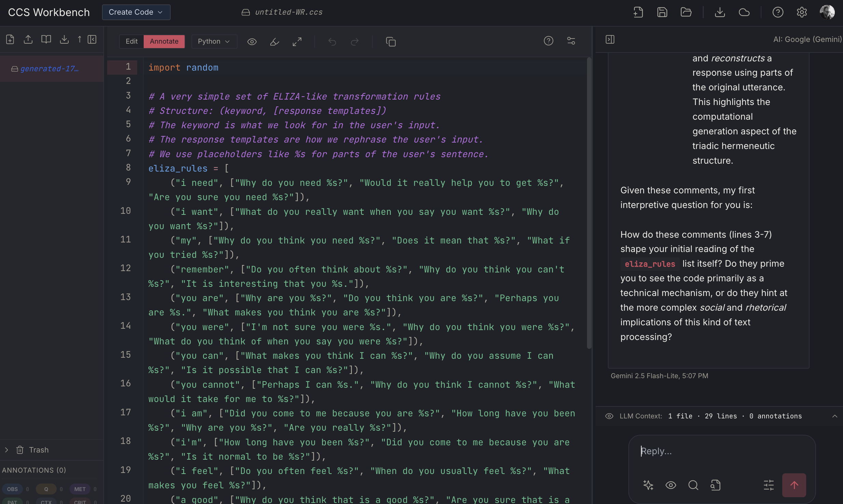Open the cloud sync icon in header
The image size is (843, 504).
pos(744,12)
